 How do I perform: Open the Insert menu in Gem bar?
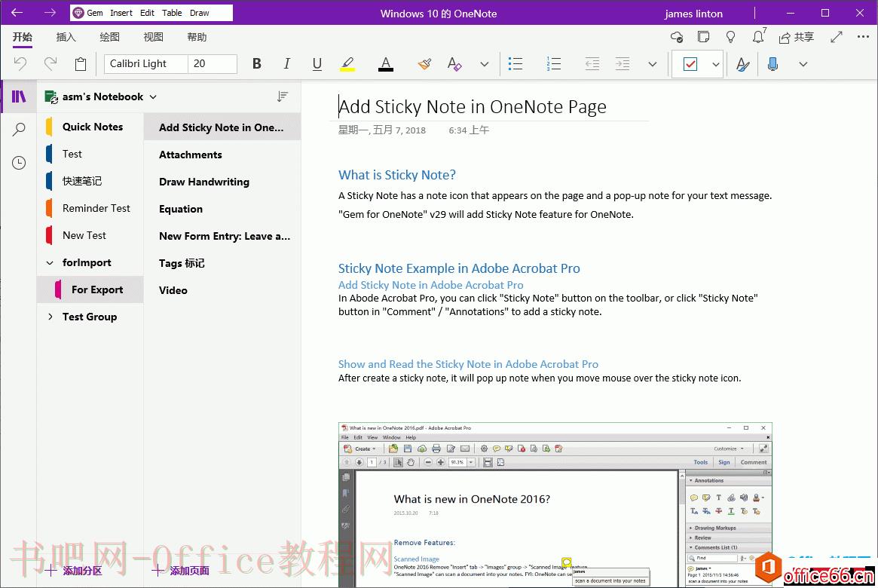121,12
